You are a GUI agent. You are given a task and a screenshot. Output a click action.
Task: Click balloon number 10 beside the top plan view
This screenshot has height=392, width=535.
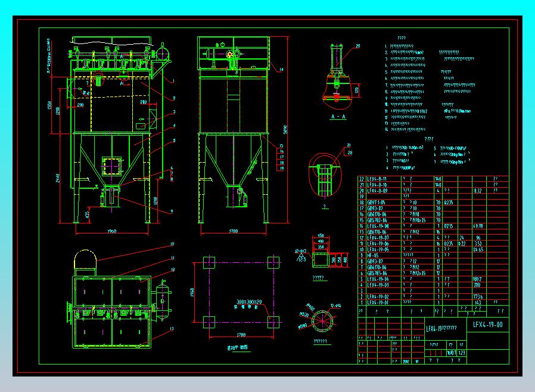tap(172, 244)
